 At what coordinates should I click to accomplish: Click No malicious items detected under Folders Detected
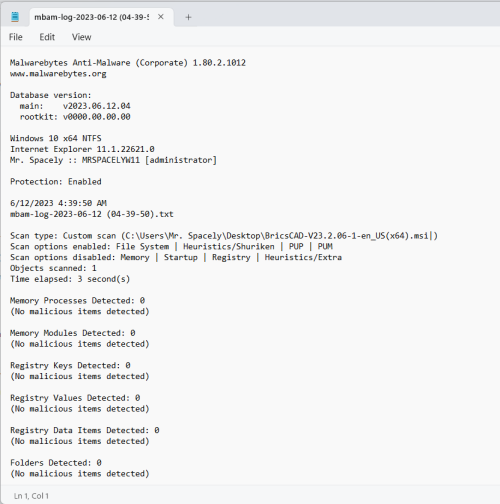pyautogui.click(x=80, y=474)
